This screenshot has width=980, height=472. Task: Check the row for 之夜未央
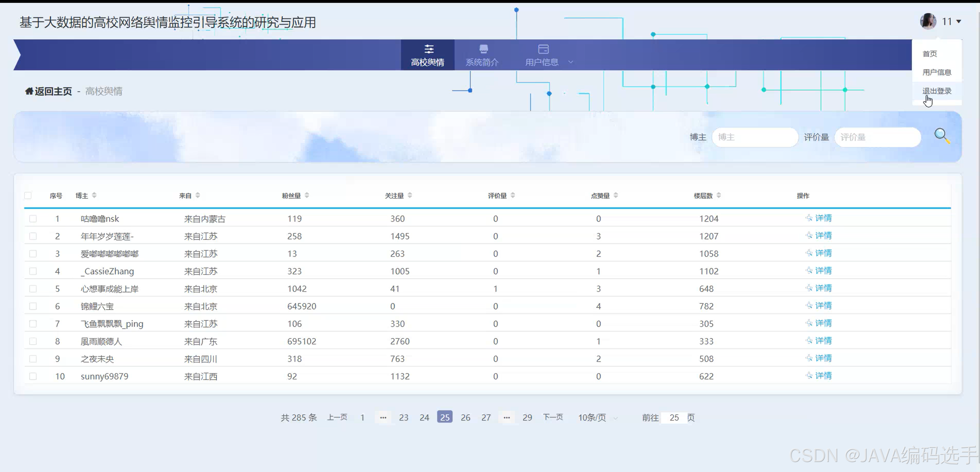click(x=33, y=358)
